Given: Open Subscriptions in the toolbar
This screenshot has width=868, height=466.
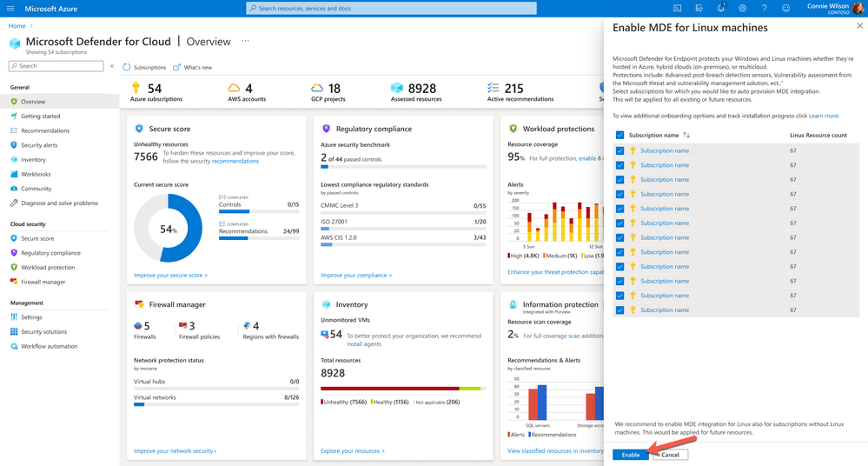Looking at the screenshot, I should 144,67.
